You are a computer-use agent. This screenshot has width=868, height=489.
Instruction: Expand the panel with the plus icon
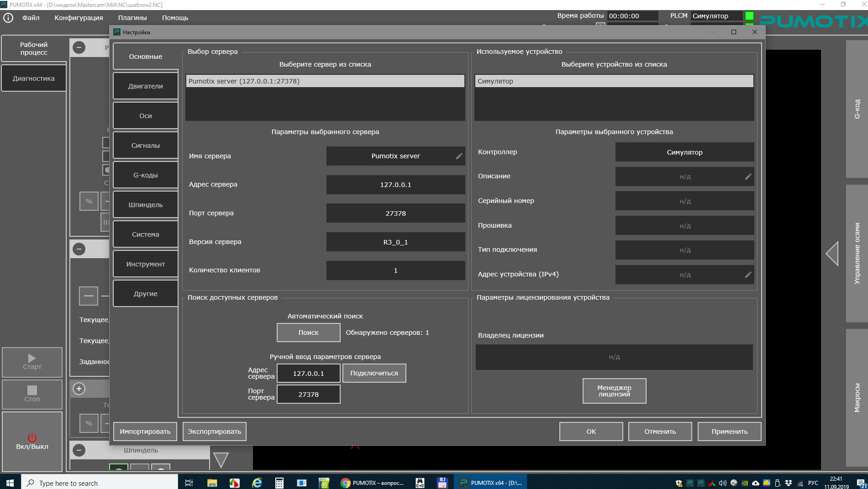tap(79, 389)
